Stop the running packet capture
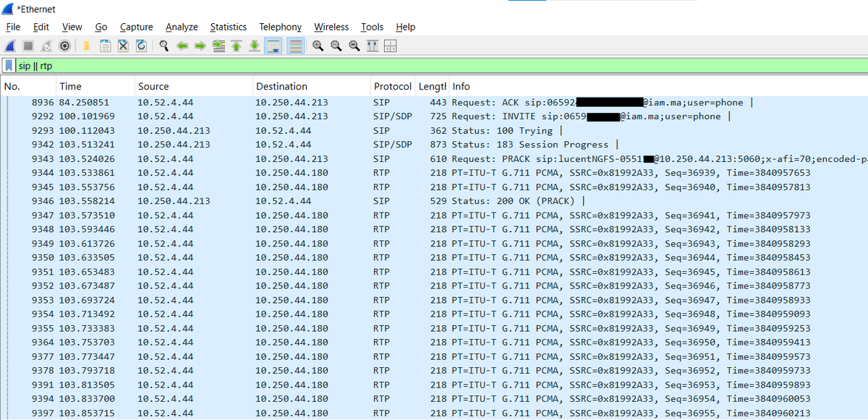Image resolution: width=868 pixels, height=420 pixels. tap(29, 46)
